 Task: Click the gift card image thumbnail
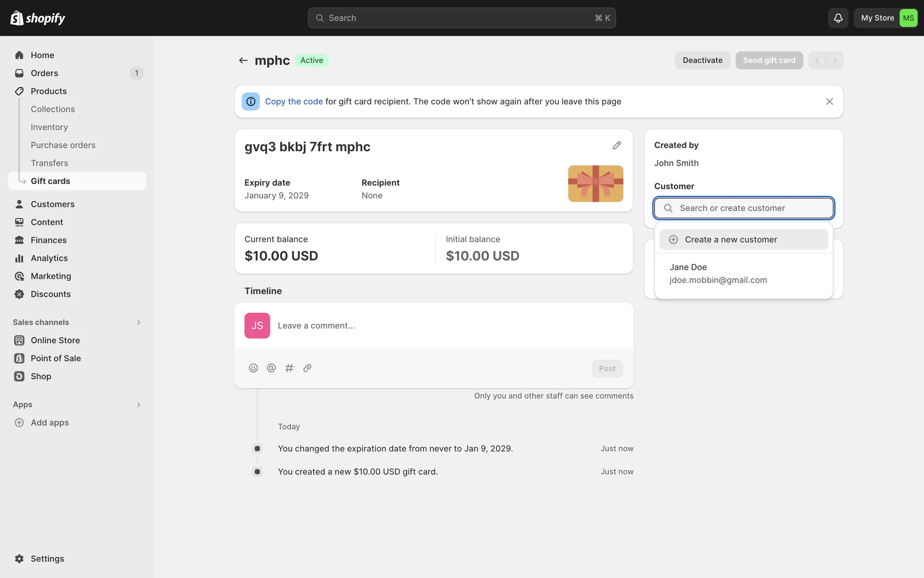tap(595, 184)
